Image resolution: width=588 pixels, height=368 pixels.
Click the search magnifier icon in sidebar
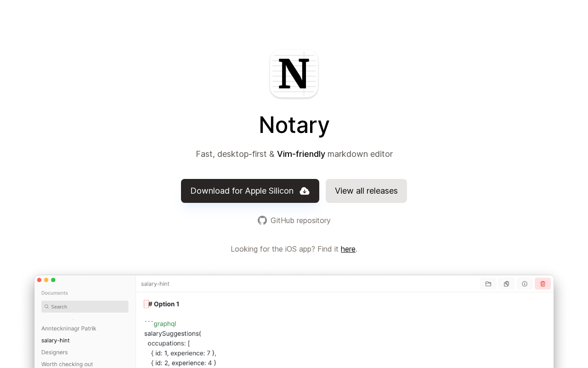click(46, 307)
